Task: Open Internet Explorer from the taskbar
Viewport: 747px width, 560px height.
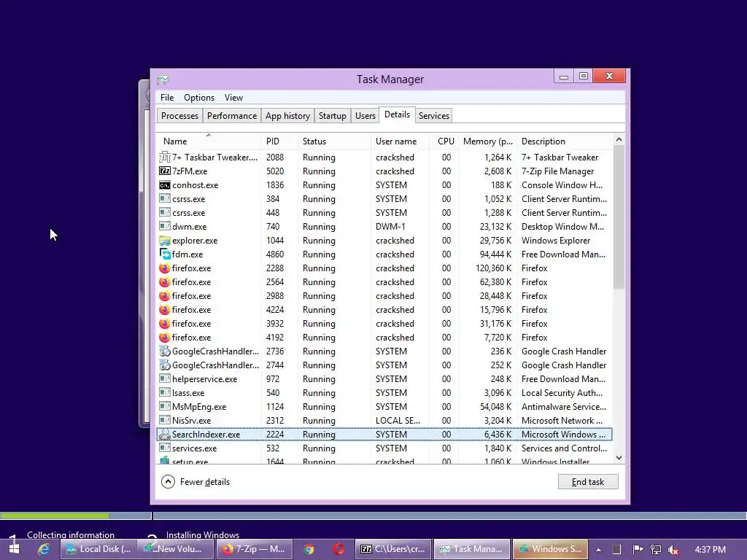Action: click(x=44, y=549)
